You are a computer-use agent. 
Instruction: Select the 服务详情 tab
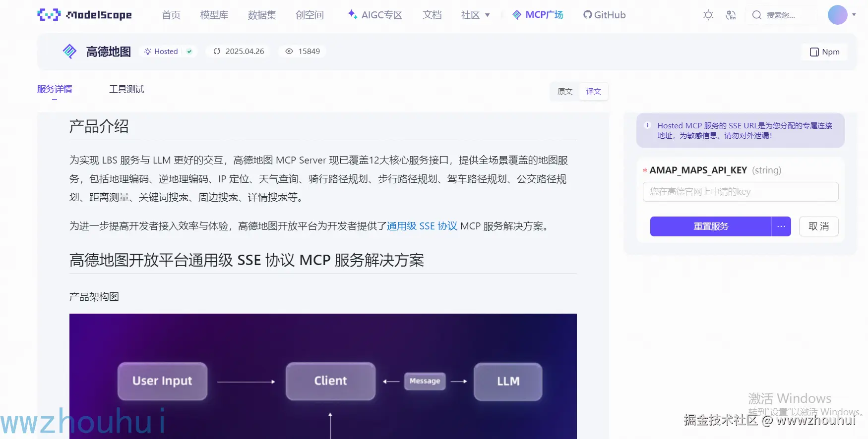[55, 89]
